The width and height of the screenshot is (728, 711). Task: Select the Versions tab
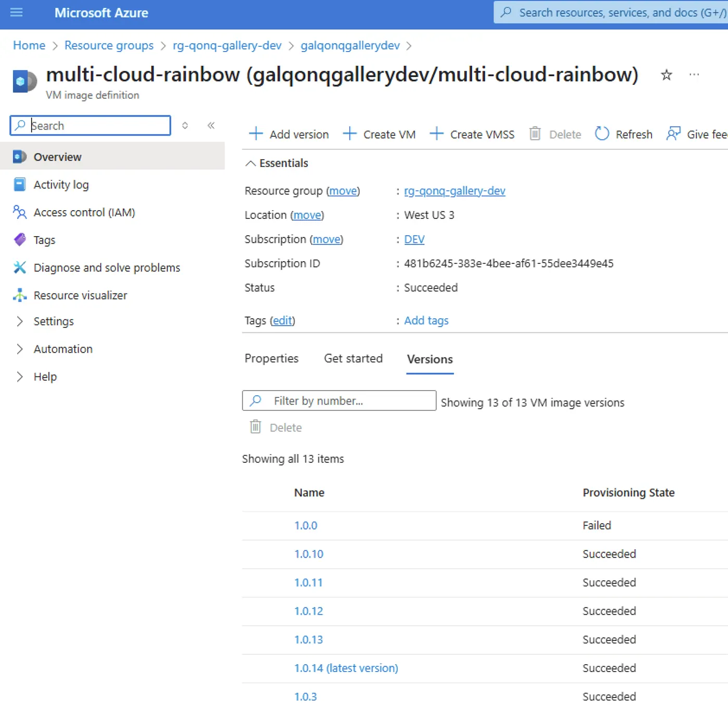(430, 359)
